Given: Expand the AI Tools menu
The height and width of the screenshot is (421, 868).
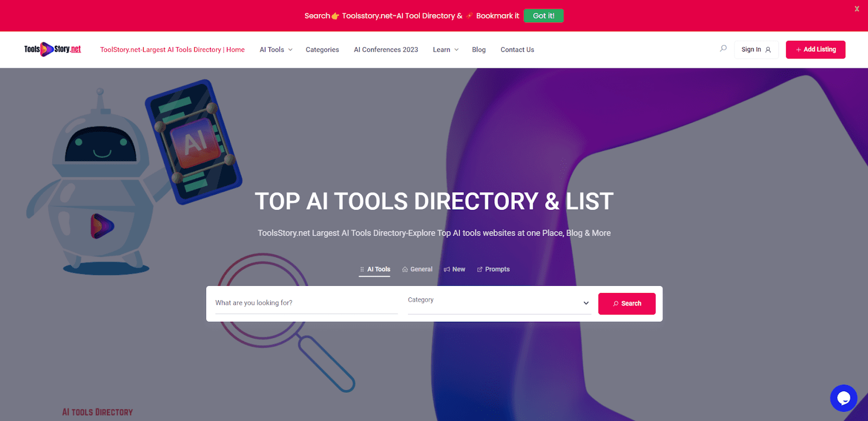Looking at the screenshot, I should tap(276, 49).
